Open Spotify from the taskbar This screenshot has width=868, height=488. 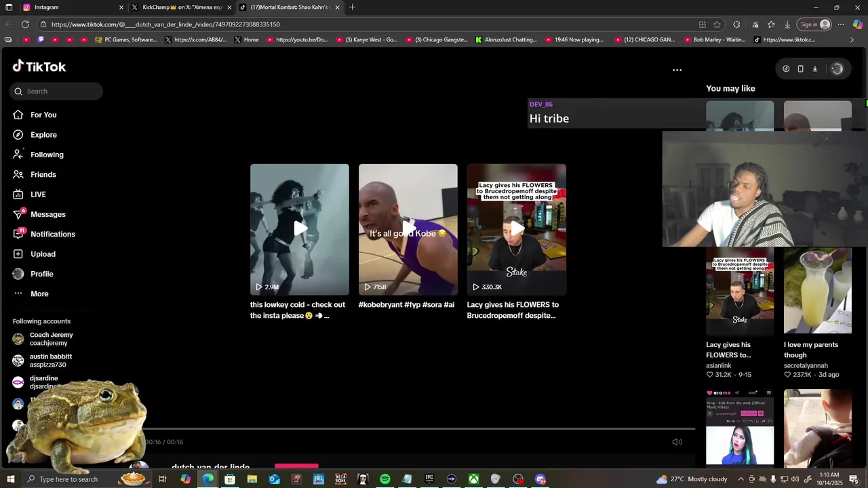385,479
